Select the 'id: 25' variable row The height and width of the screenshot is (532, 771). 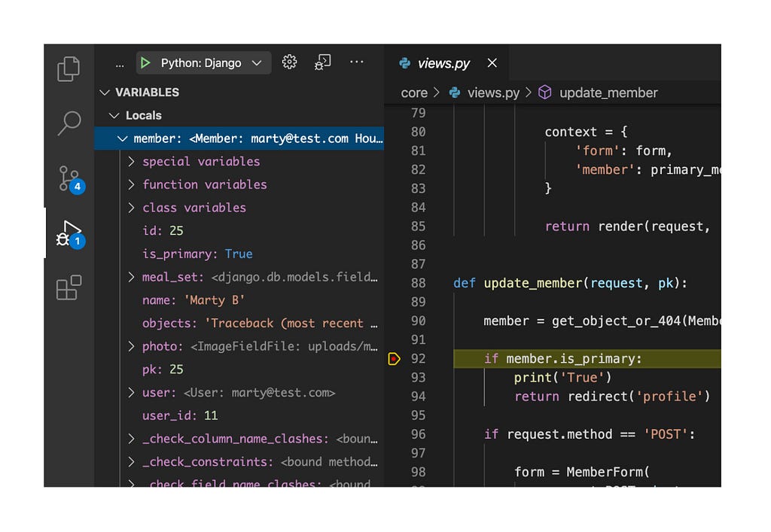pyautogui.click(x=239, y=231)
